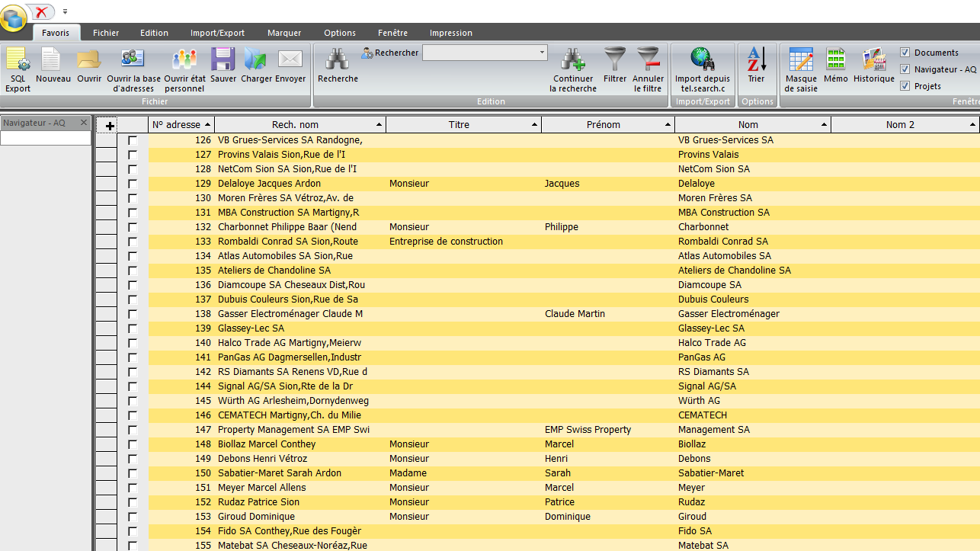This screenshot has width=980, height=551.
Task: Click the N° adresse column header
Action: pos(181,125)
